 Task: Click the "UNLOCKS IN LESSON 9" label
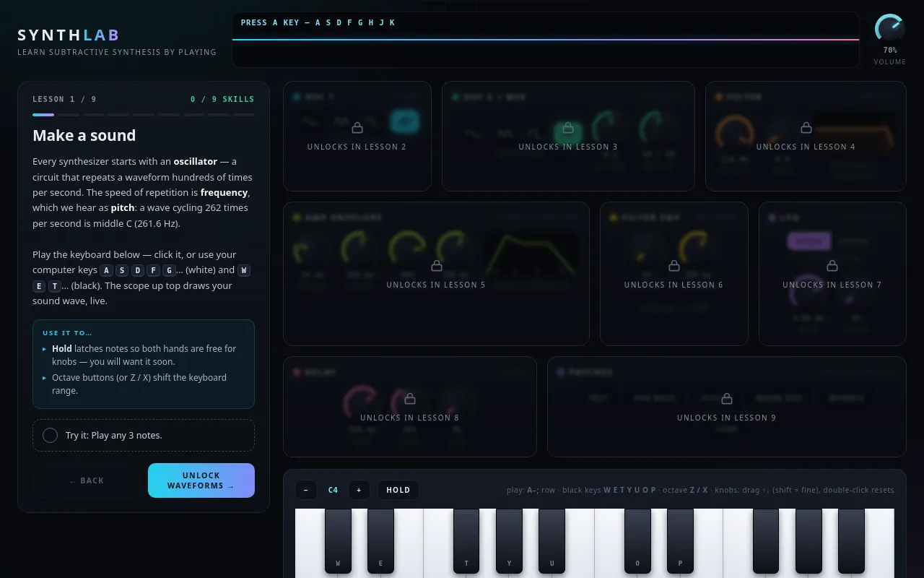(726, 418)
